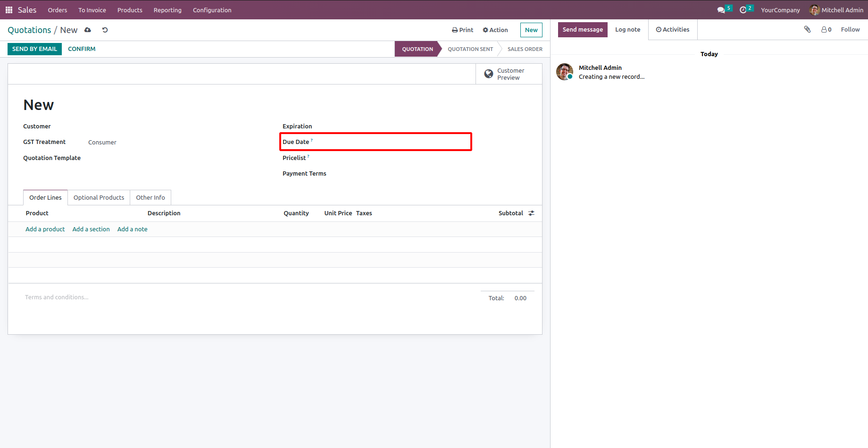The image size is (868, 448).
Task: Open the apps grid menu icon
Action: coord(8,10)
